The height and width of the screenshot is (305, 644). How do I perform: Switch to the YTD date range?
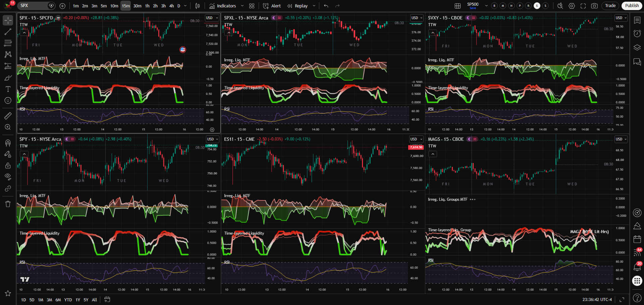tap(68, 300)
